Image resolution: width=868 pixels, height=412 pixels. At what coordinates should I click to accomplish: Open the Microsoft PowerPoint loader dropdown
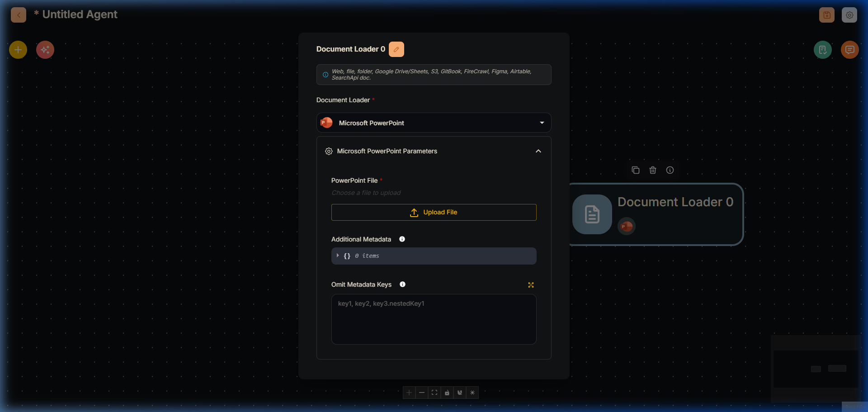tap(434, 123)
